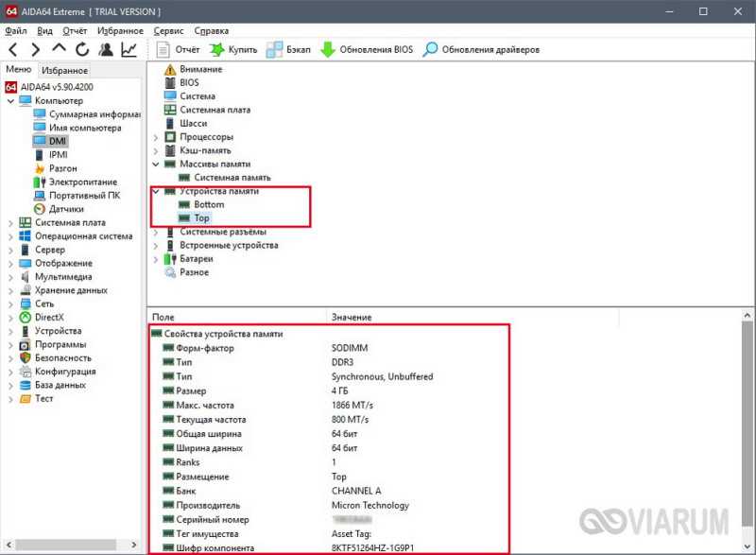Click the sidebar horizontal scrollbar

tap(66, 545)
